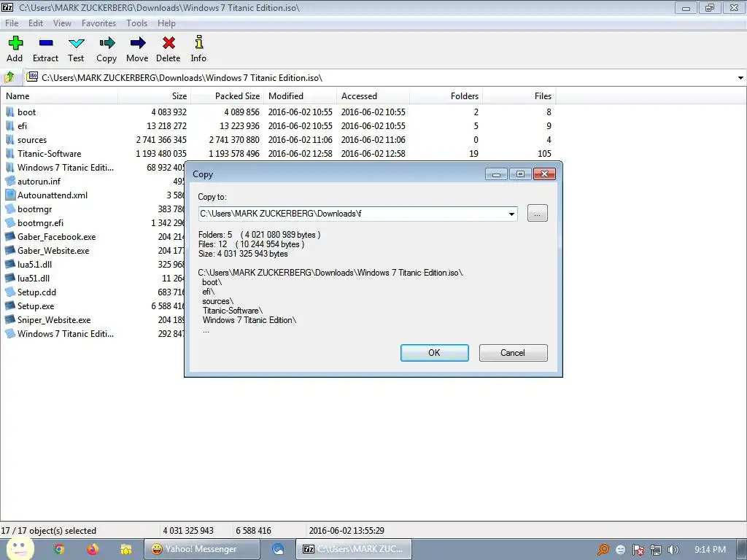Expand the address bar dropdown arrow

[x=740, y=77]
